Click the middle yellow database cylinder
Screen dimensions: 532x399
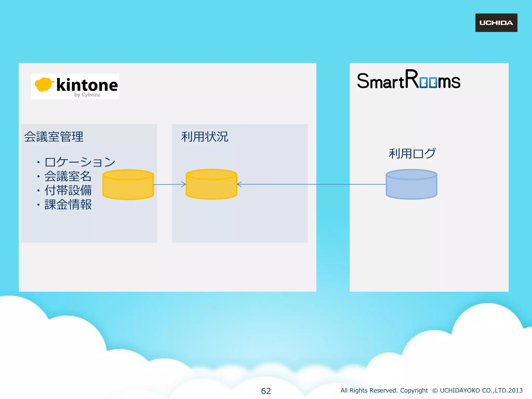pyautogui.click(x=211, y=184)
